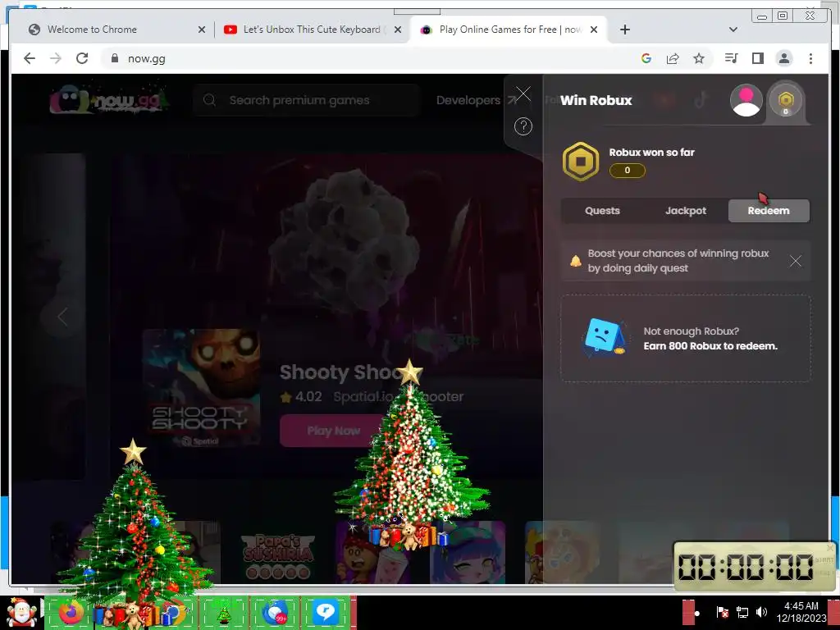
Task: Switch to the Quests tab
Action: click(602, 211)
